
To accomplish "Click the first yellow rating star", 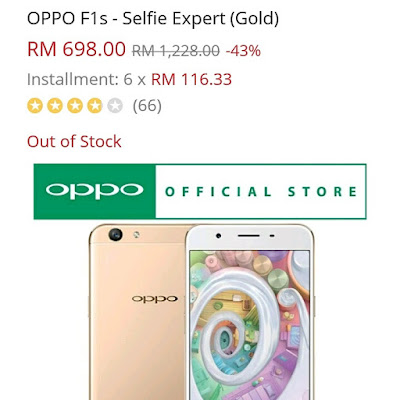I will click(35, 106).
